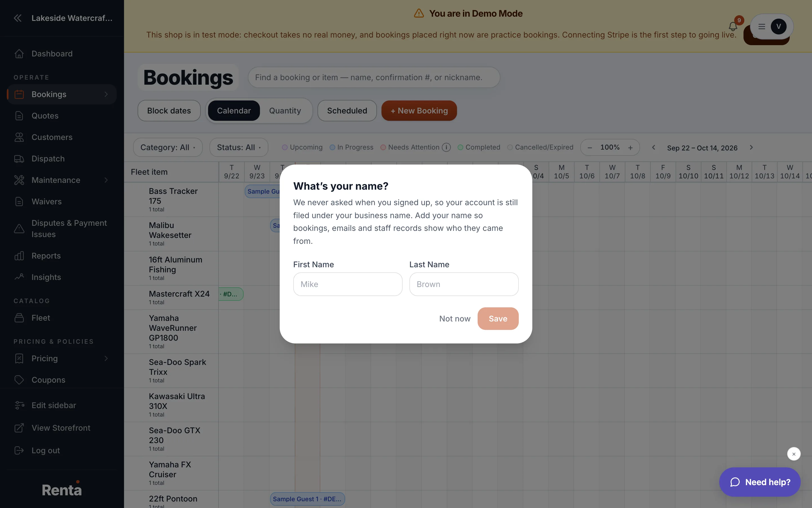Viewport: 812px width, 508px height.
Task: Click Not now in the name dialog
Action: [455, 319]
